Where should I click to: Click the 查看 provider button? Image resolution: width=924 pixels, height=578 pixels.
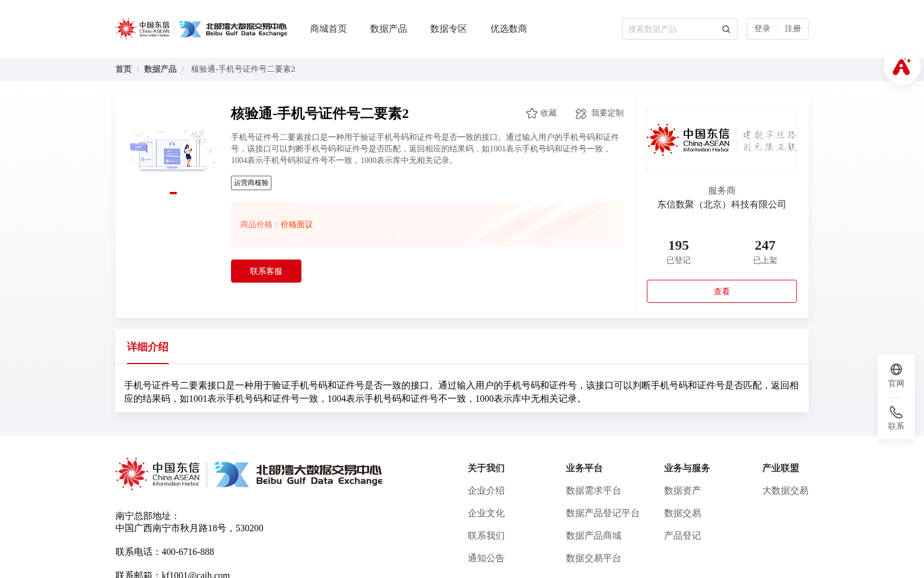click(722, 291)
